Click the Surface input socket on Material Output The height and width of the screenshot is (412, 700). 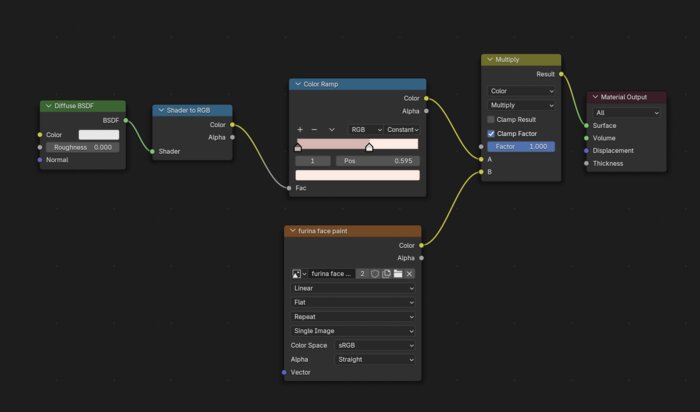point(586,125)
